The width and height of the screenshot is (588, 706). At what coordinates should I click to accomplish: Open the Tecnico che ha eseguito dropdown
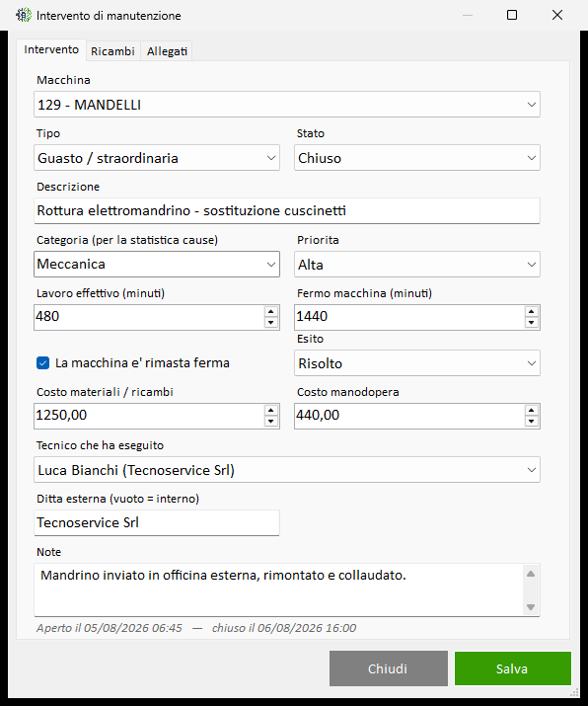[287, 470]
